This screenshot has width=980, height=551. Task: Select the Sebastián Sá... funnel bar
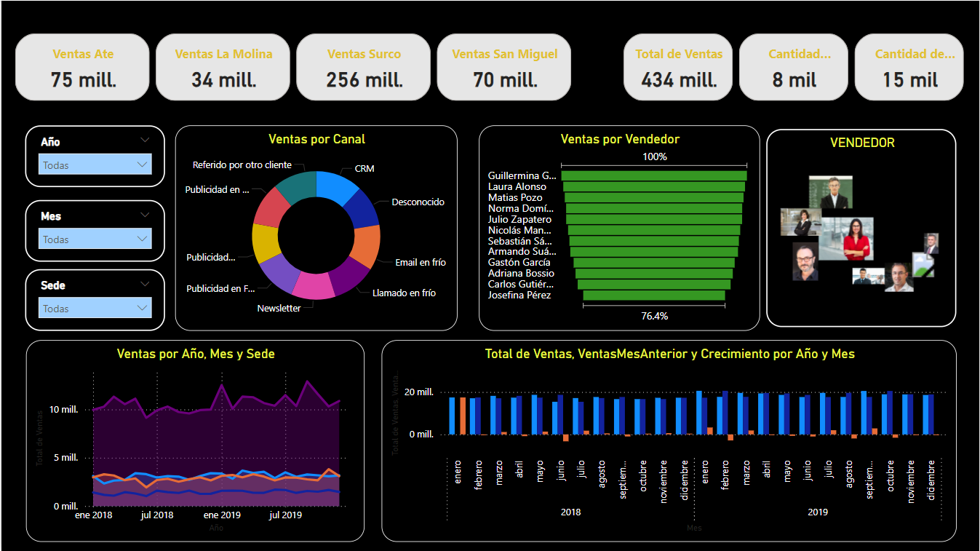pyautogui.click(x=654, y=240)
